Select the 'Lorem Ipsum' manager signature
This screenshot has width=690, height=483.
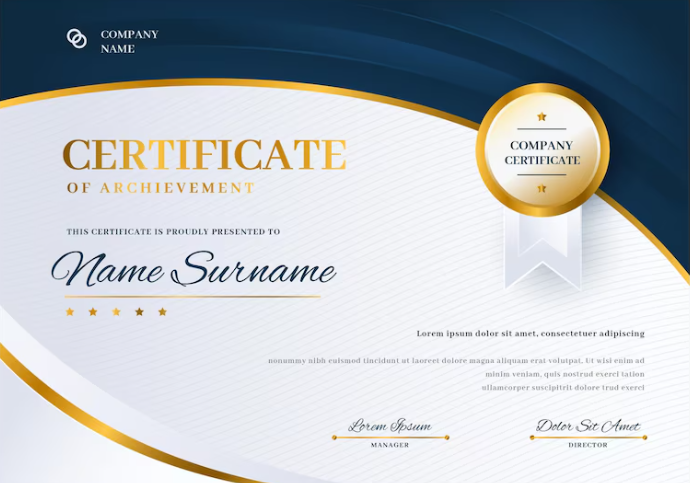(390, 425)
